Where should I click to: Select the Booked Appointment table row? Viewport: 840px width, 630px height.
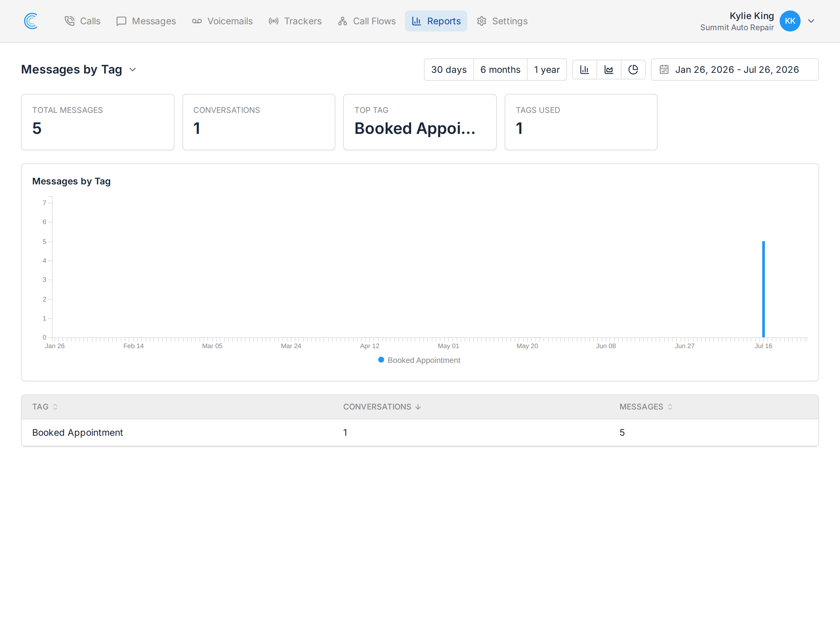(x=420, y=432)
